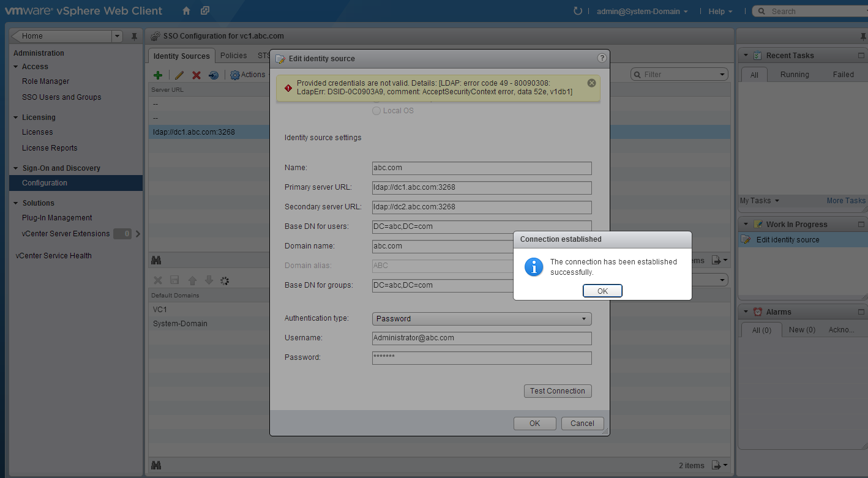Refresh the vSphere Web Client
The height and width of the screenshot is (478, 868).
[x=578, y=10]
